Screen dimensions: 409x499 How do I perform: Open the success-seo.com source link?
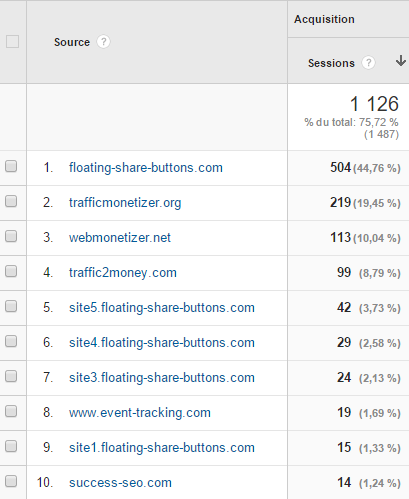pyautogui.click(x=120, y=483)
